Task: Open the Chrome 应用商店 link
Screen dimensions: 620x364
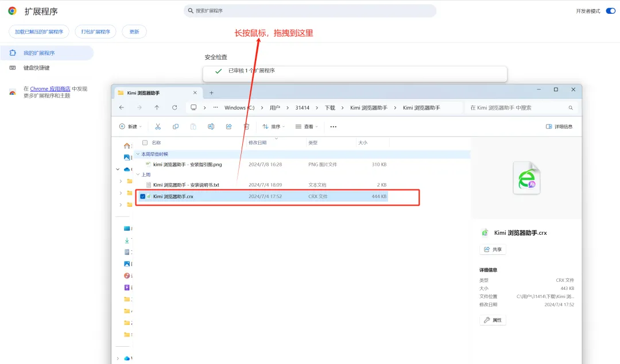Action: coord(50,89)
